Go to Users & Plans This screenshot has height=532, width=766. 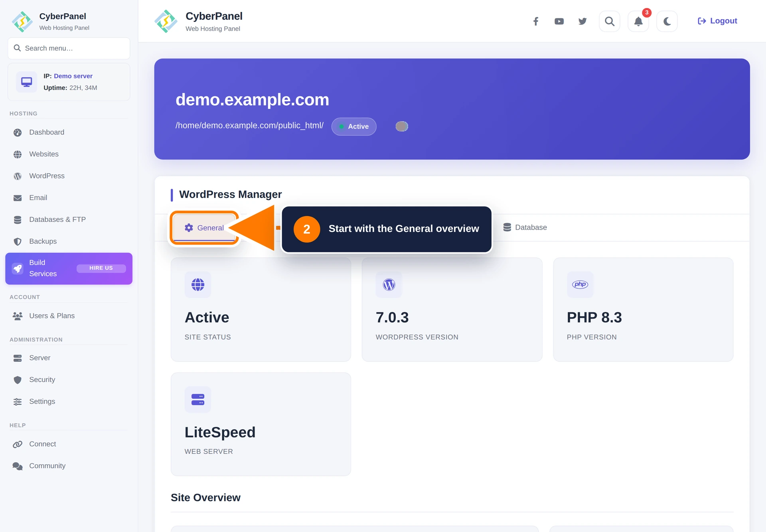point(69,316)
